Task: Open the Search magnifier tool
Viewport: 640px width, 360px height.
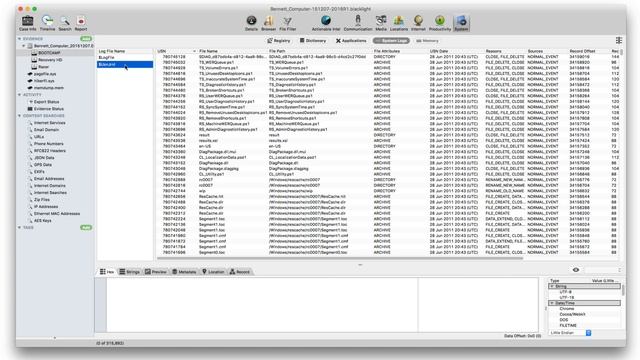Action: [64, 23]
